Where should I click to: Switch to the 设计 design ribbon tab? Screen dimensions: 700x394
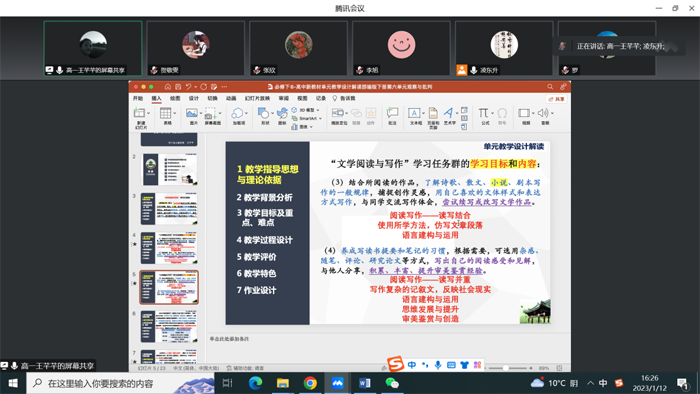pyautogui.click(x=193, y=98)
